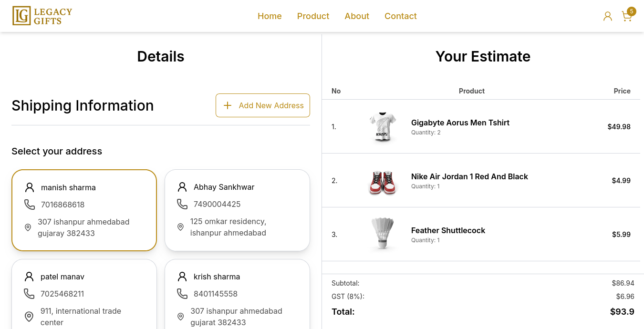This screenshot has height=329, width=644.
Task: Click the location pin beside 125 omkar residency
Action: point(180,227)
